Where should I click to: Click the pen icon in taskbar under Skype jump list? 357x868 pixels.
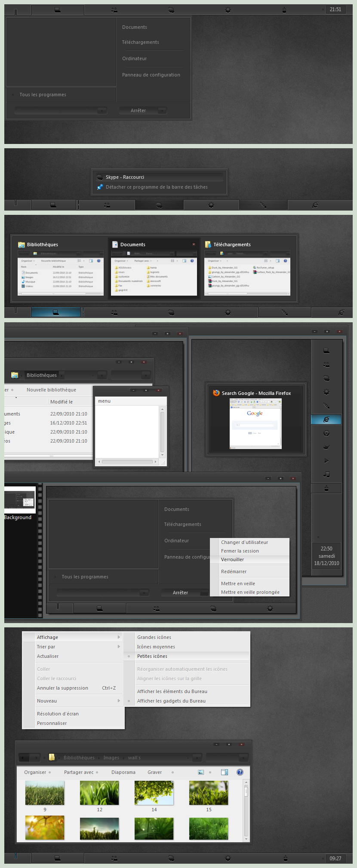[x=263, y=205]
